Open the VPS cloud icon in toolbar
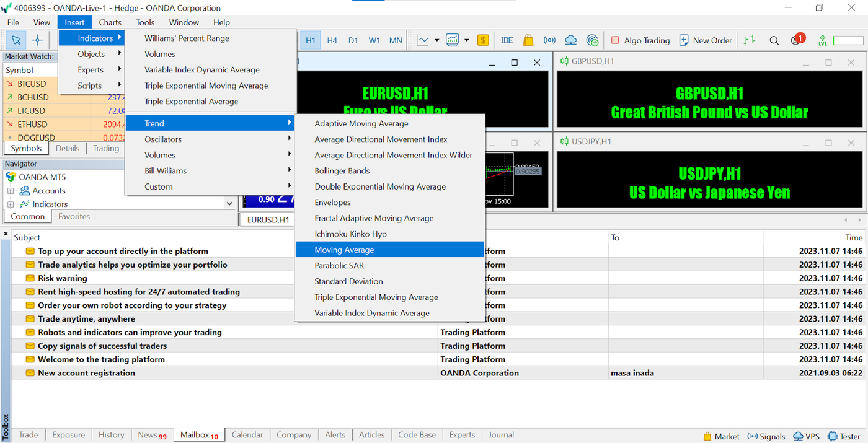Image resolution: width=868 pixels, height=443 pixels. (x=571, y=40)
